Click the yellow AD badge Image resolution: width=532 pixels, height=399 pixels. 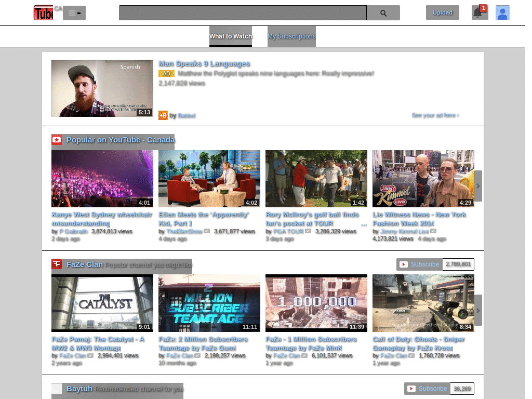click(x=166, y=73)
